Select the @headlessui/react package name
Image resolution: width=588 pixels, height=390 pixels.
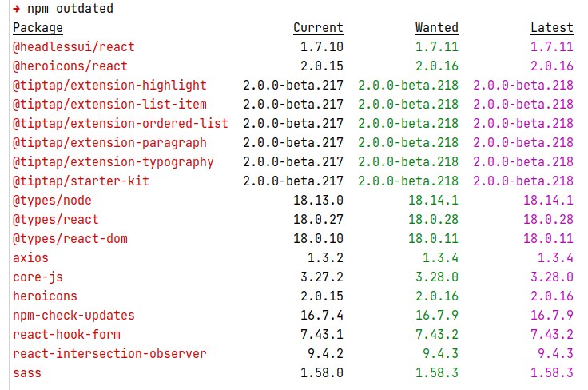coord(73,47)
